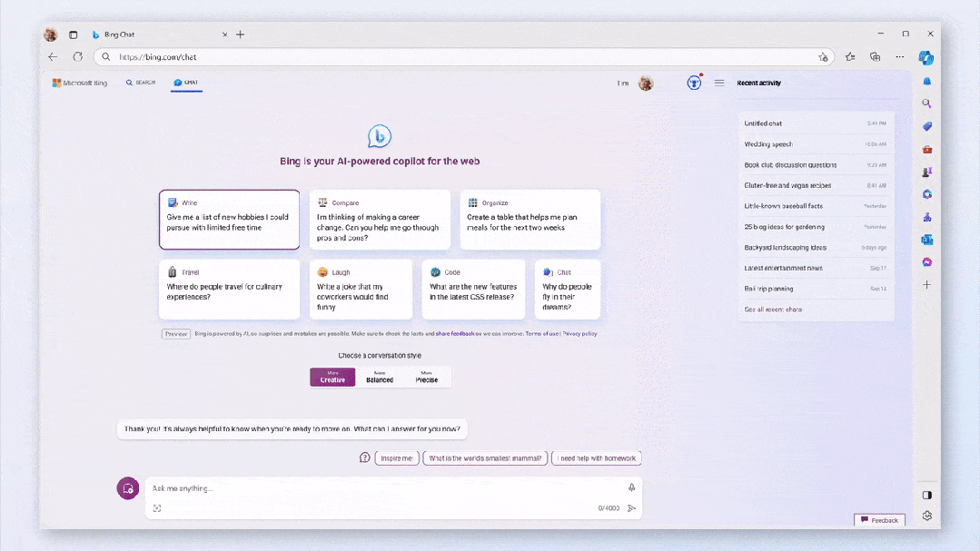Open the sidebar Shopping tag icon

pyautogui.click(x=927, y=126)
